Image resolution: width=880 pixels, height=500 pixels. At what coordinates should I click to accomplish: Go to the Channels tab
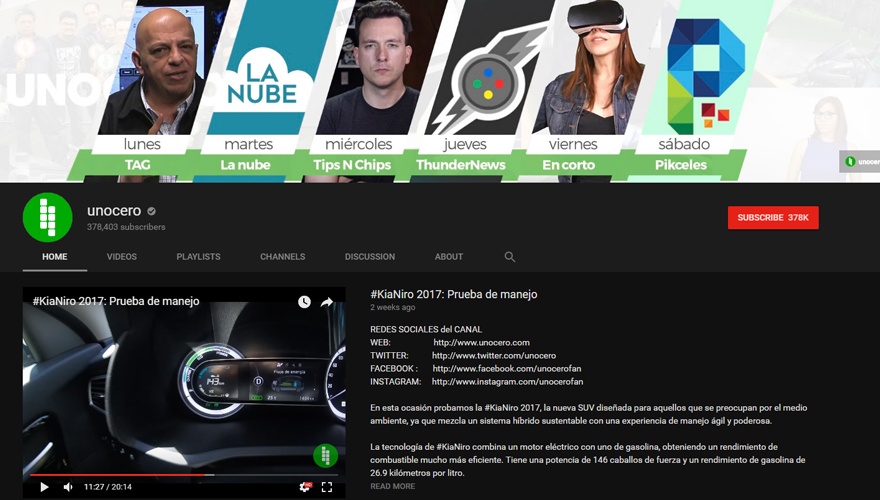(x=282, y=256)
